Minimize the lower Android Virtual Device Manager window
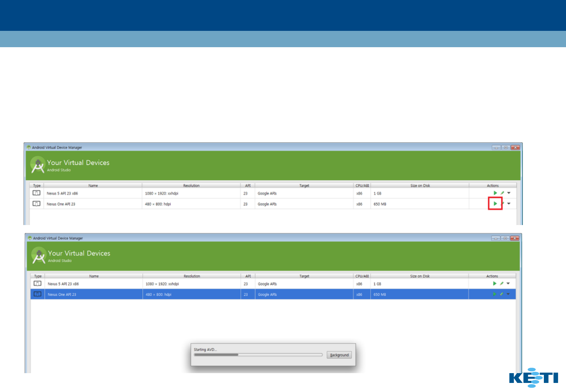This screenshot has height=392, width=566. coord(496,238)
